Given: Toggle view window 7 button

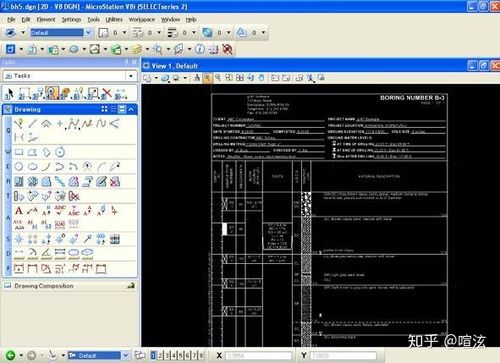Looking at the screenshot, I should click(x=194, y=355).
